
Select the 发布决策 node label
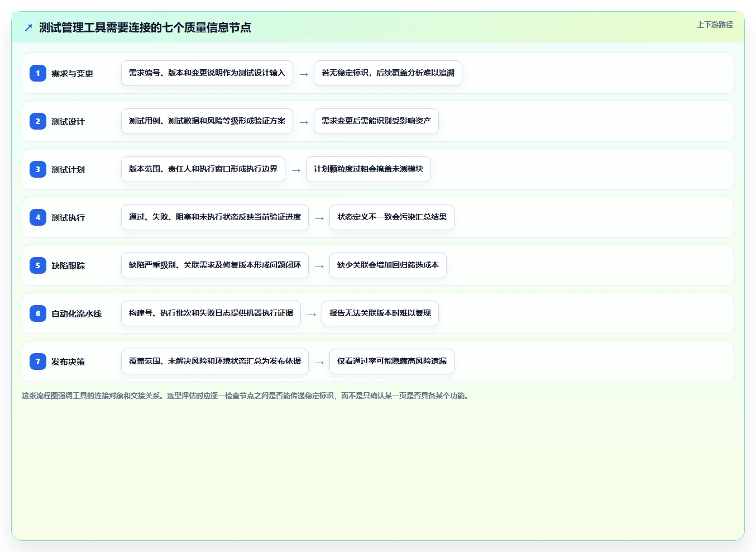pyautogui.click(x=68, y=361)
